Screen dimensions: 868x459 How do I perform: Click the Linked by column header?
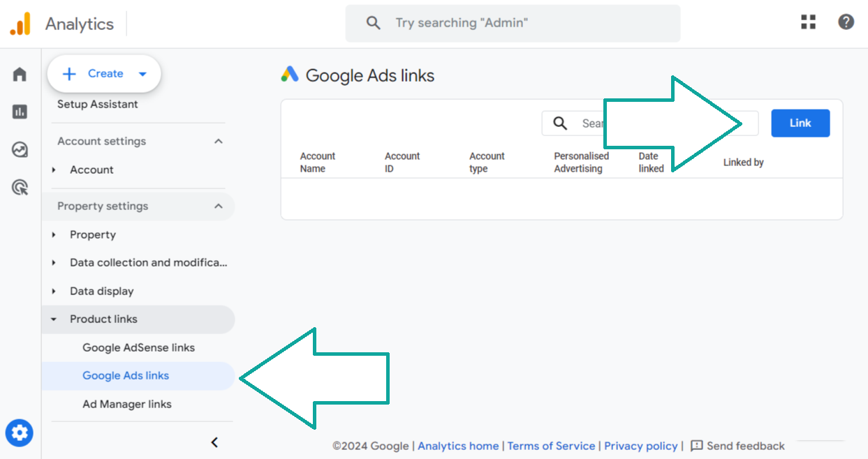pos(744,163)
